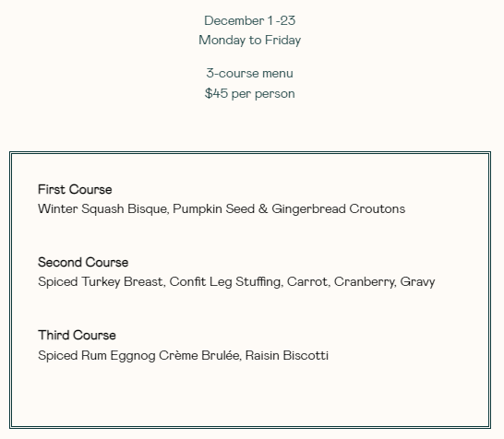Click the Gingerbread Croutons text
The image size is (504, 439).
coord(339,209)
